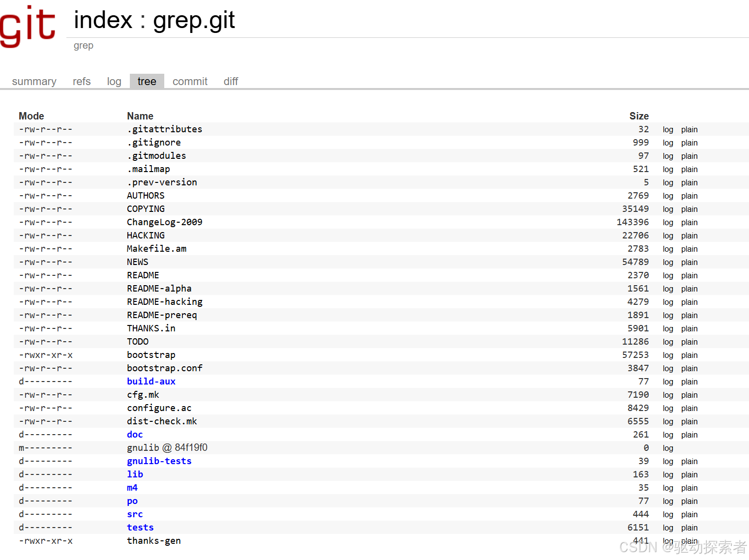Open the build-aux directory
This screenshot has height=560, width=749.
[151, 381]
